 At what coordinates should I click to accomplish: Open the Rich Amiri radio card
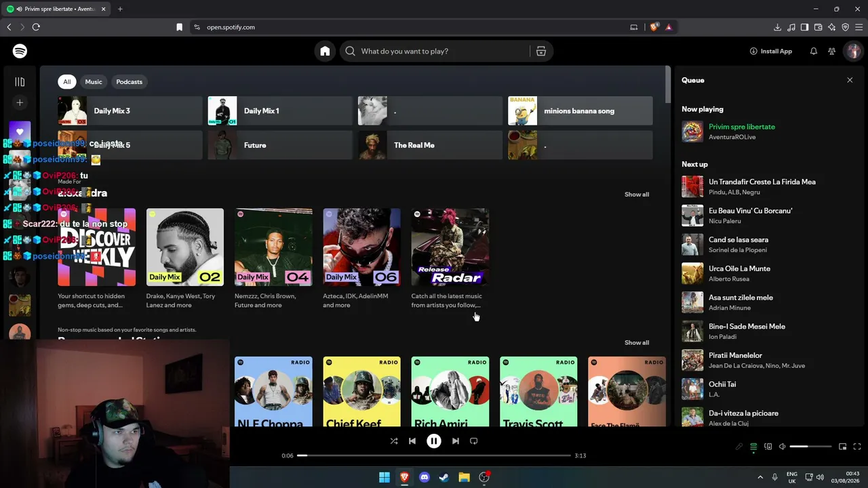coord(450,392)
